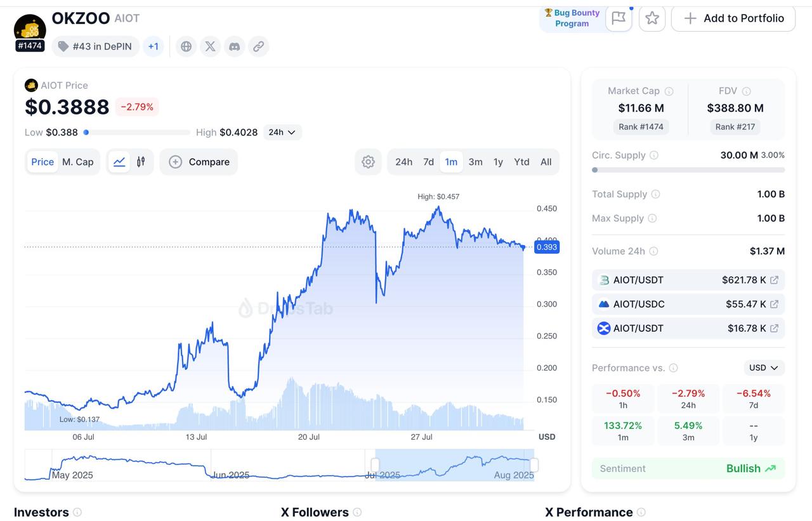The image size is (812, 521).
Task: Switch chart to M. Cap view
Action: pyautogui.click(x=77, y=162)
